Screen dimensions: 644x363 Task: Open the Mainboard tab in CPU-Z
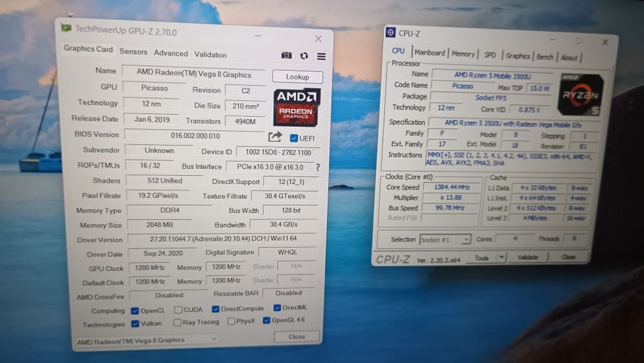pyautogui.click(x=430, y=53)
